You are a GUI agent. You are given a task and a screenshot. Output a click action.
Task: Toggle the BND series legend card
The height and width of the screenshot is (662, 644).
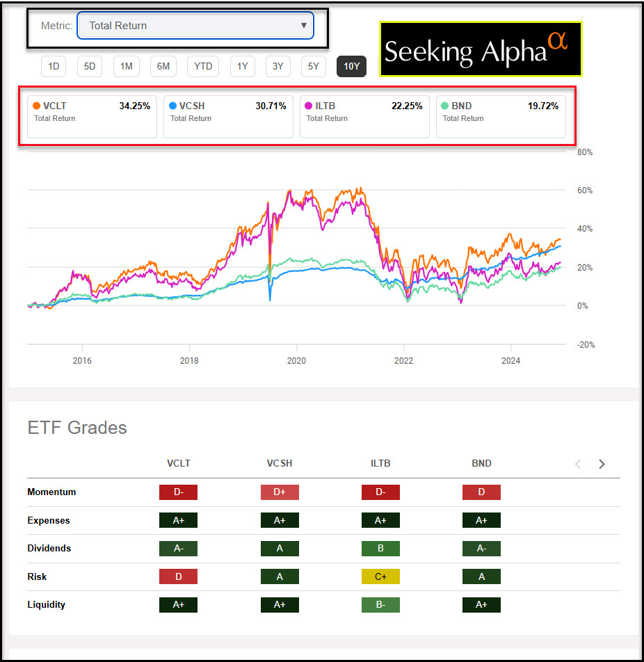point(501,117)
